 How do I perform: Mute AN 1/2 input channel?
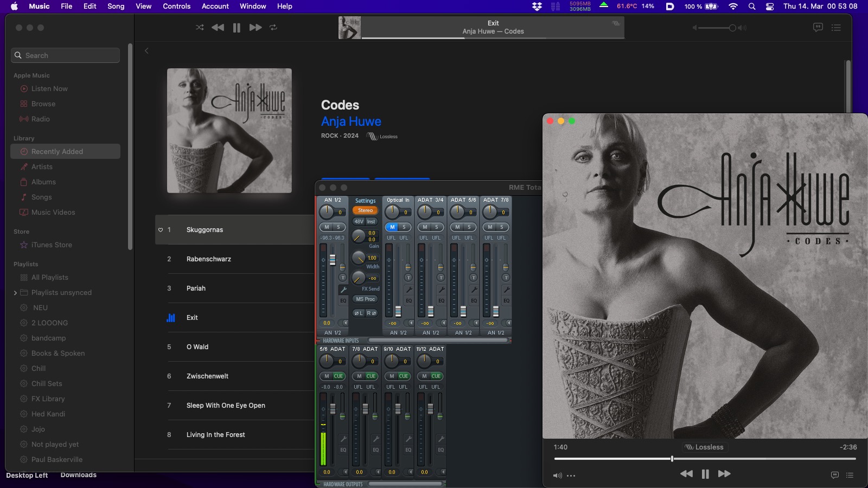coord(327,227)
